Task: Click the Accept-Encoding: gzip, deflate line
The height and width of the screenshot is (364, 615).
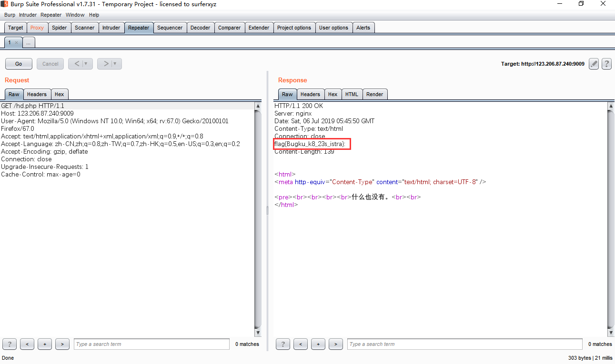Action: tap(44, 151)
